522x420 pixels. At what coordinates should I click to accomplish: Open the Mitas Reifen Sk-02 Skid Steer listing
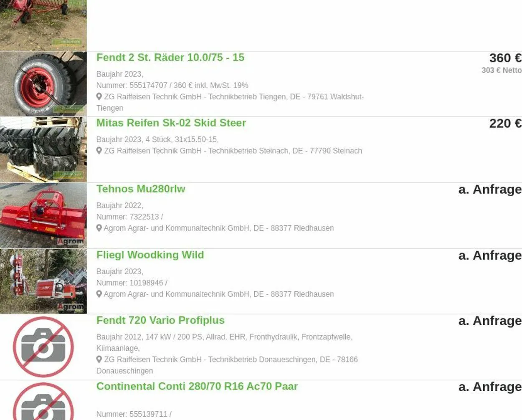pos(171,123)
